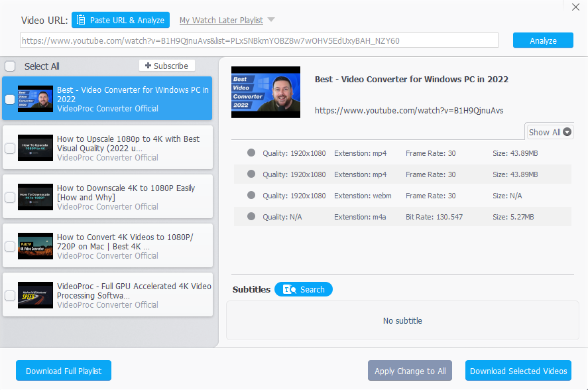This screenshot has height=390, width=588.
Task: Click the Analyze button
Action: (x=543, y=40)
